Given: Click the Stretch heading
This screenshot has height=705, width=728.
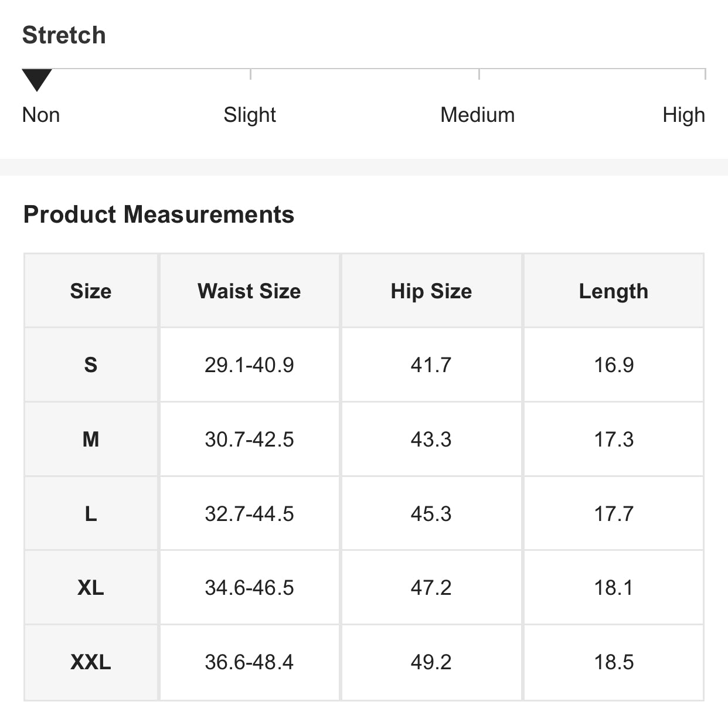Looking at the screenshot, I should coord(64,35).
